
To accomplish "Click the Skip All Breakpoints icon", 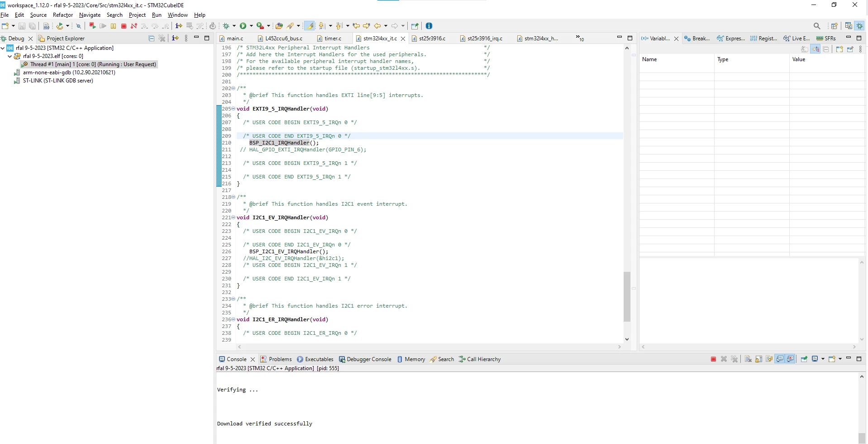I will pos(78,26).
